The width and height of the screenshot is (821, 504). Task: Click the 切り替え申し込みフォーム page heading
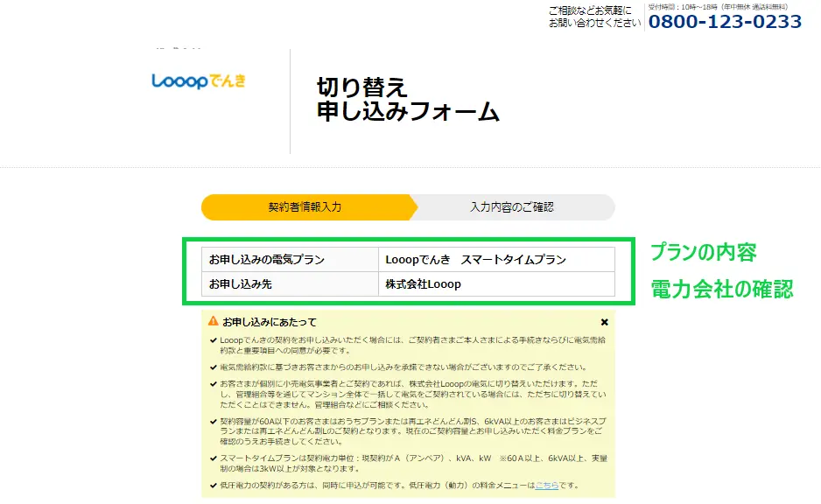pos(408,100)
